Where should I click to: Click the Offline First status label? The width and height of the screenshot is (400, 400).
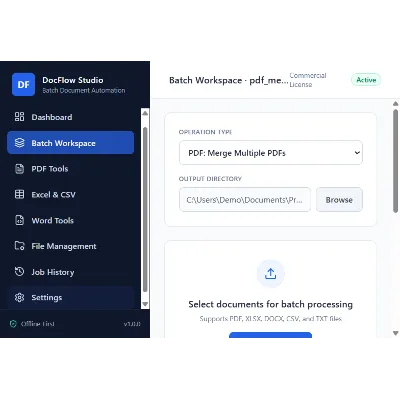click(x=37, y=324)
